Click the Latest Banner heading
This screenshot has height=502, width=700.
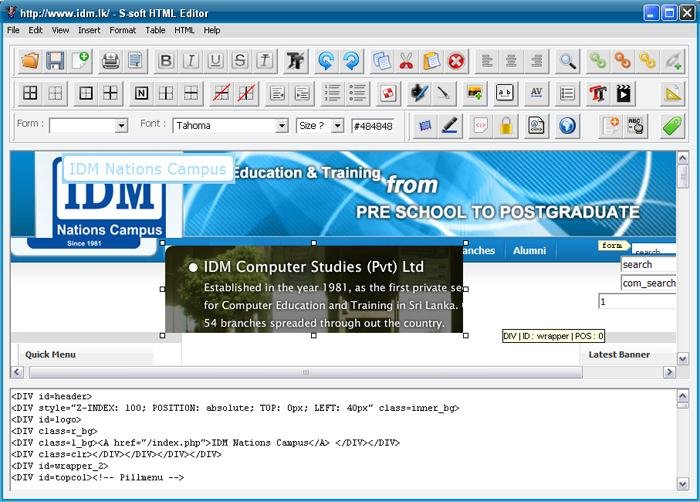(x=619, y=355)
